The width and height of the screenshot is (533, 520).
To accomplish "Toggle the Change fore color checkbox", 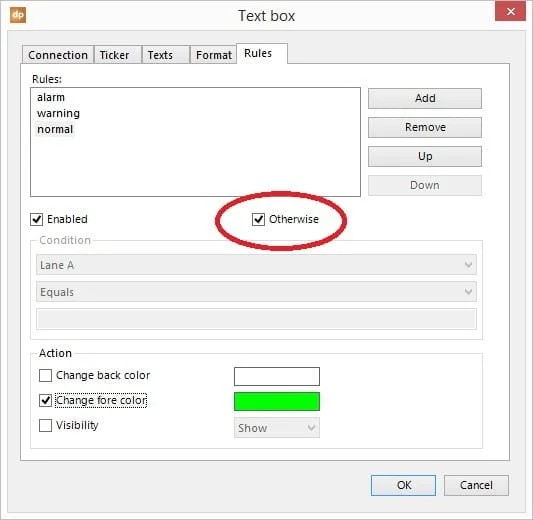I will pyautogui.click(x=45, y=400).
